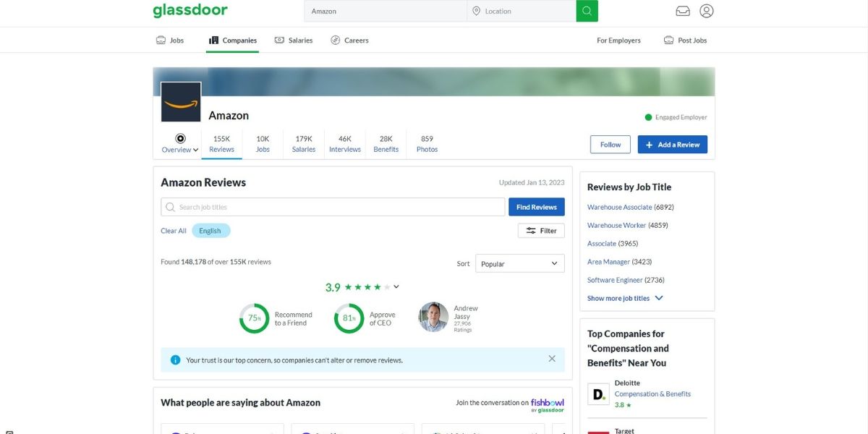Click the green search magnifier button
This screenshot has width=868, height=434.
click(x=587, y=11)
